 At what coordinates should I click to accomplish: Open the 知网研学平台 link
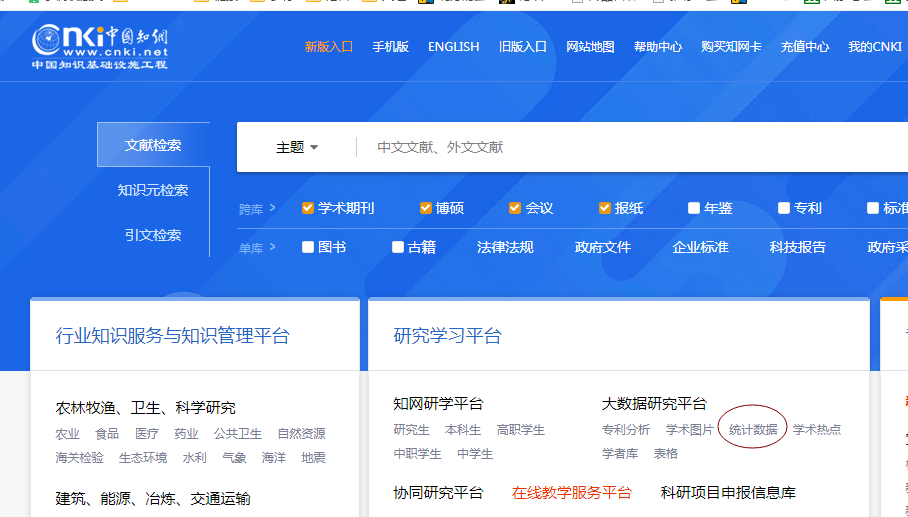tap(438, 404)
